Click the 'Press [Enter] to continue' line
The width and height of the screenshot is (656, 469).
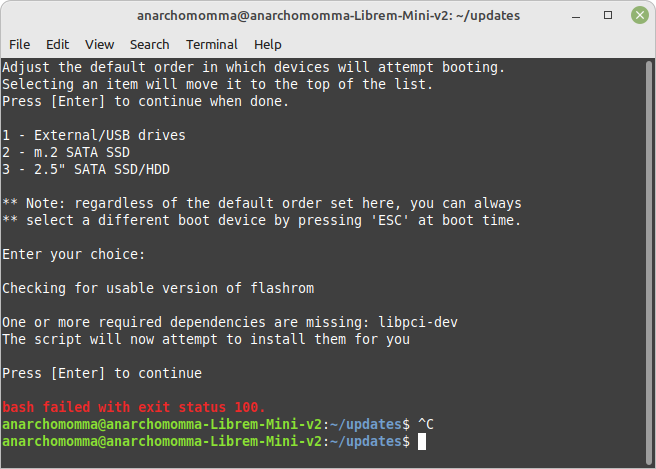tap(102, 373)
